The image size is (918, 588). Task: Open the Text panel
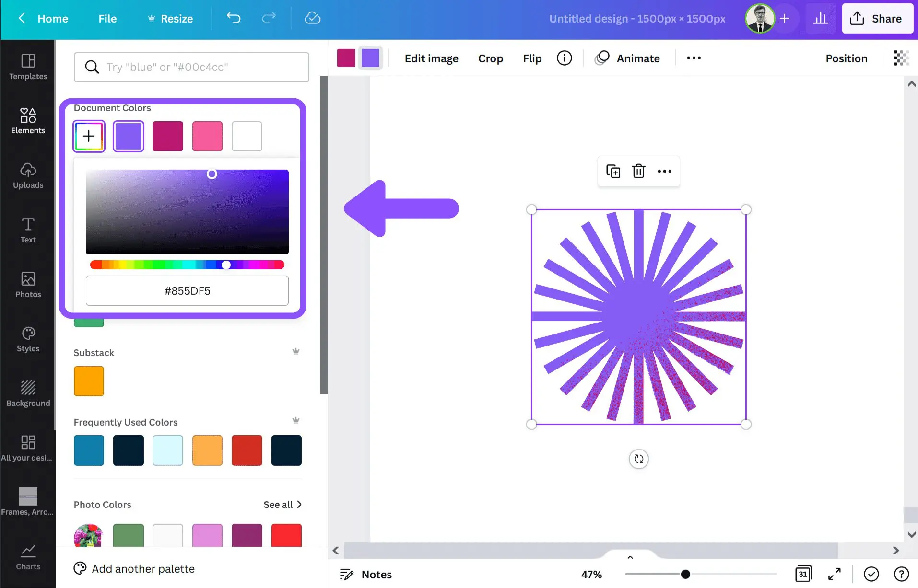[x=27, y=231]
